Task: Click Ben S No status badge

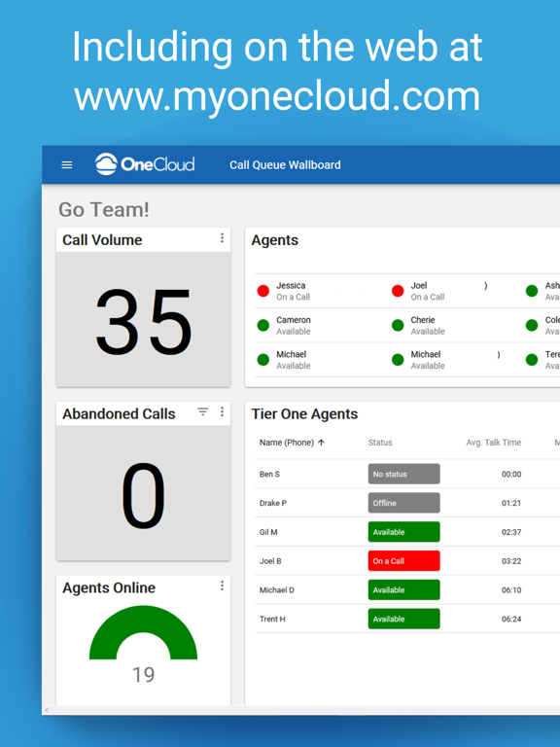Action: pos(403,474)
